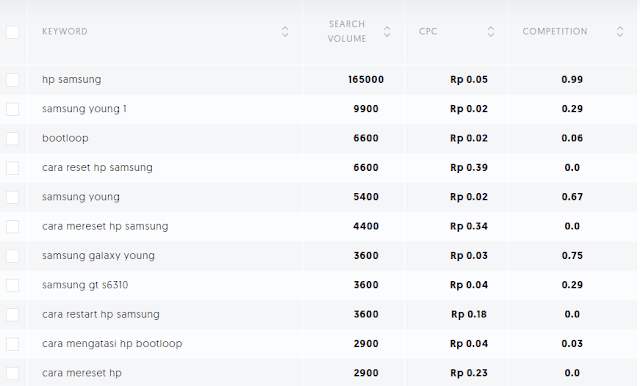Click the COMPETITION column header
The height and width of the screenshot is (386, 640).
555,31
